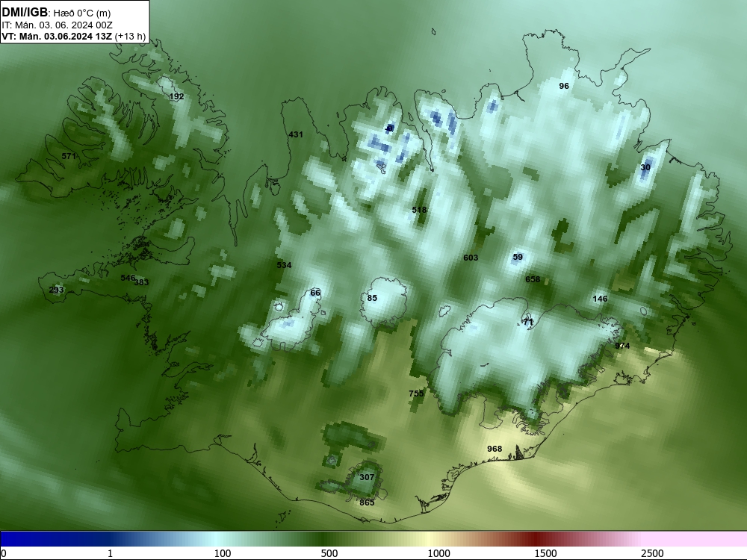The height and width of the screenshot is (560, 747).
Task: Click the value 59 on the map
Action: (x=518, y=257)
